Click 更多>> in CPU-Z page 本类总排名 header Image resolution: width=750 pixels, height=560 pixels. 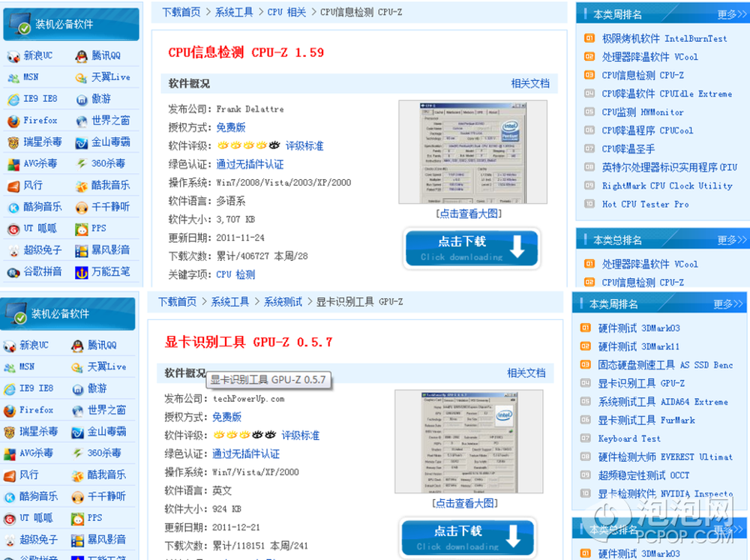tap(732, 240)
